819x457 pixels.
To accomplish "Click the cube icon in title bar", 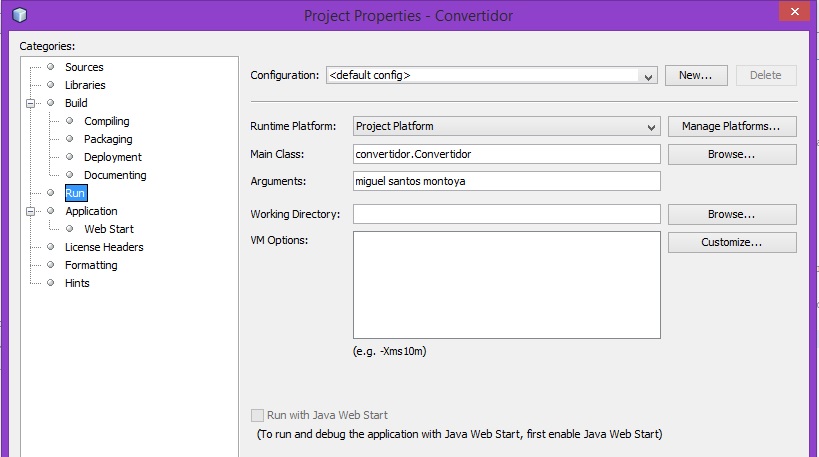I will click(20, 15).
